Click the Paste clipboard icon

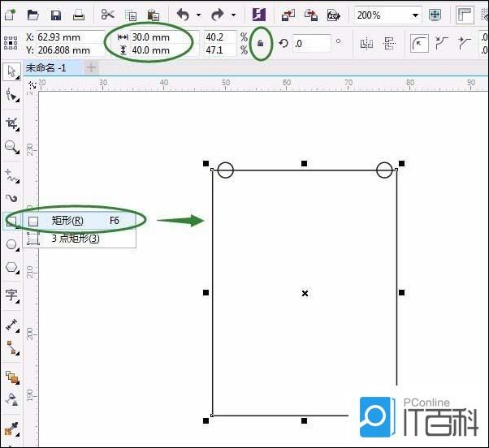[154, 15]
